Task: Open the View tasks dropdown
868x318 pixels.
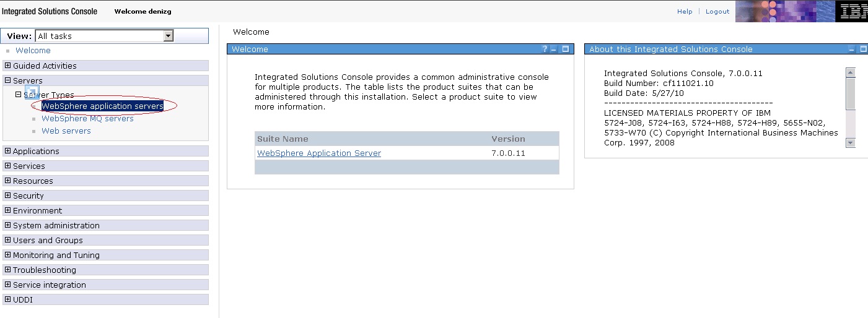Action: pyautogui.click(x=168, y=36)
